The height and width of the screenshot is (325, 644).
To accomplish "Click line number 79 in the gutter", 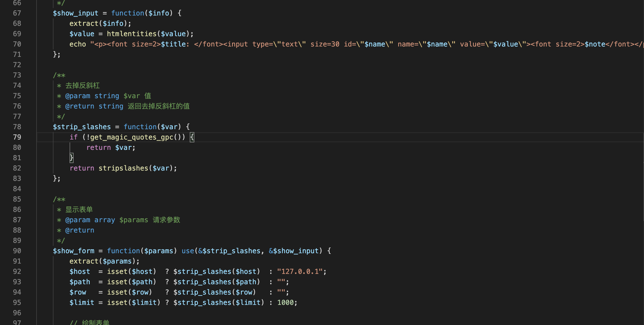I will (17, 137).
